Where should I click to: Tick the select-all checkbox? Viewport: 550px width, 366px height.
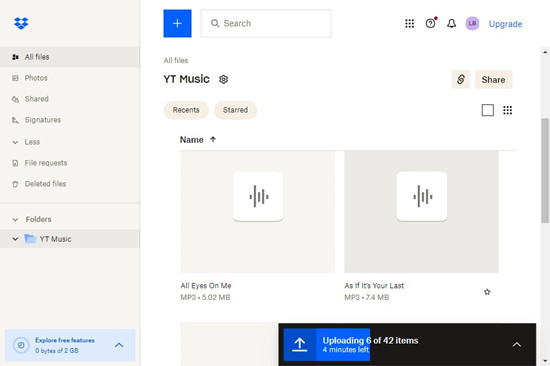(x=488, y=110)
